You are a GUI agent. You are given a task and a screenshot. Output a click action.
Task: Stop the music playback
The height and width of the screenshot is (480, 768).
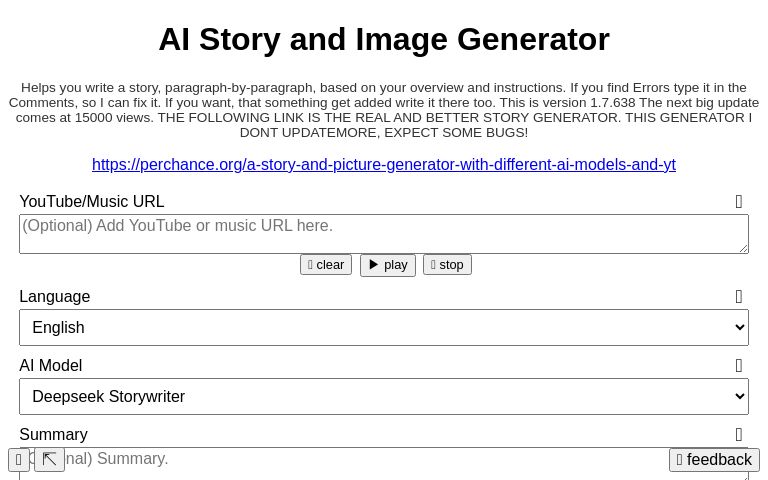[x=447, y=265]
